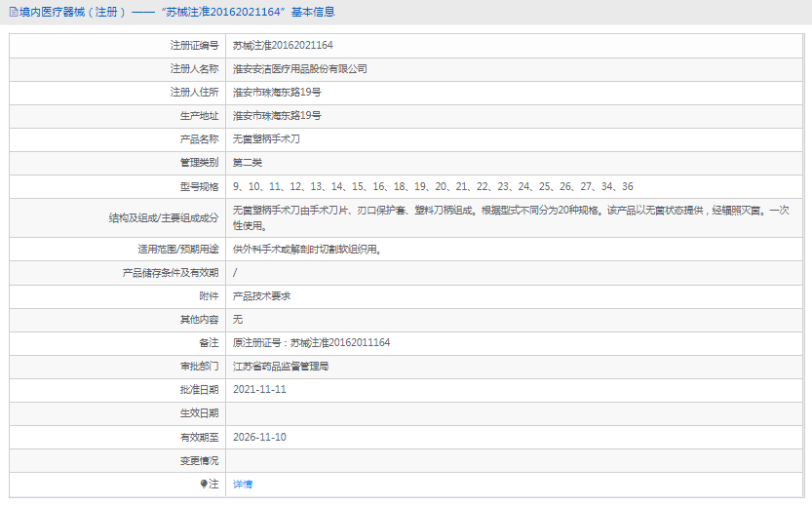Click the structure and composition description

pyautogui.click(x=511, y=218)
